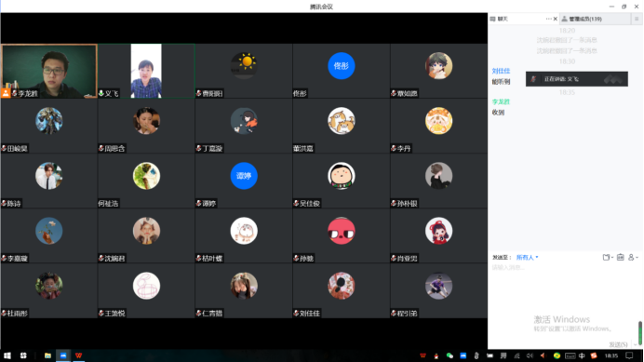Select 李龙胜's video tile
The width and height of the screenshot is (644, 362).
tap(49, 71)
